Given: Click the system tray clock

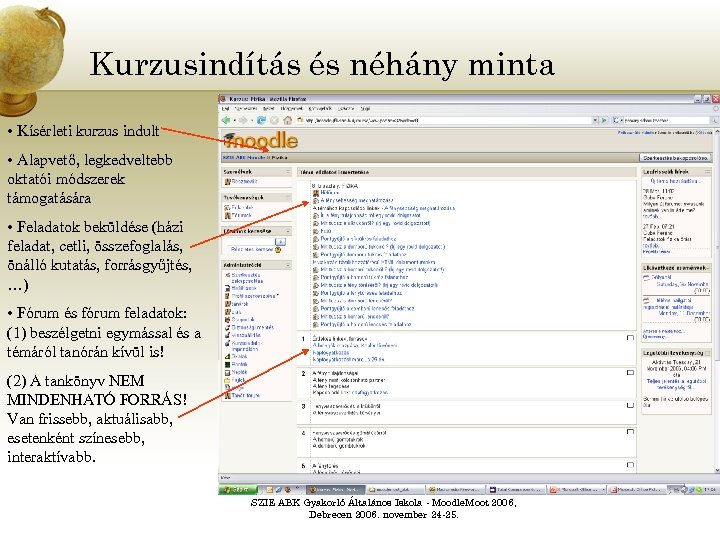Looking at the screenshot, I should click(x=711, y=490).
